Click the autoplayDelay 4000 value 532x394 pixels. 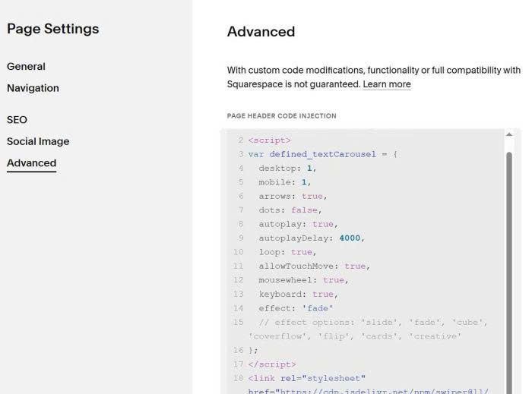pos(350,238)
